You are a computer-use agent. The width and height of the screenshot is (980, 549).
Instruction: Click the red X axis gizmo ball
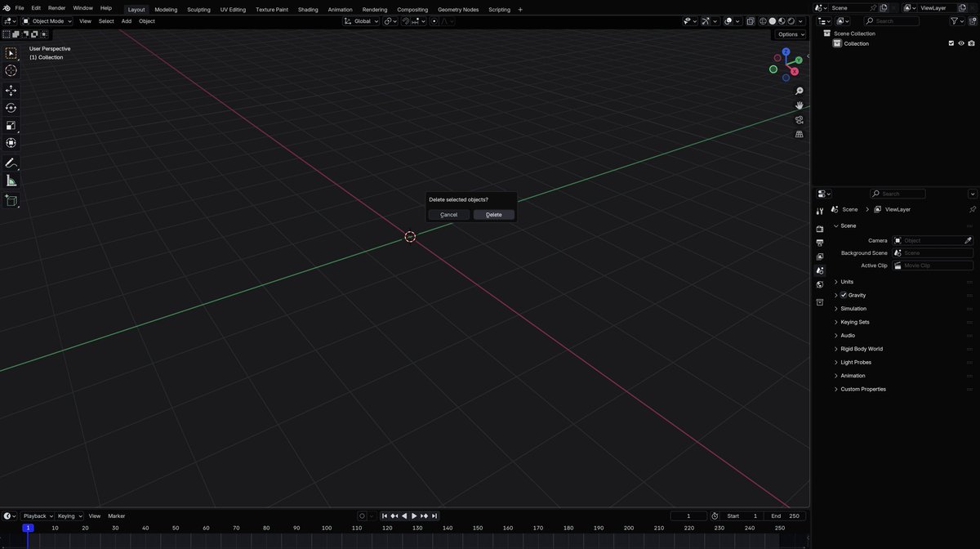point(795,71)
